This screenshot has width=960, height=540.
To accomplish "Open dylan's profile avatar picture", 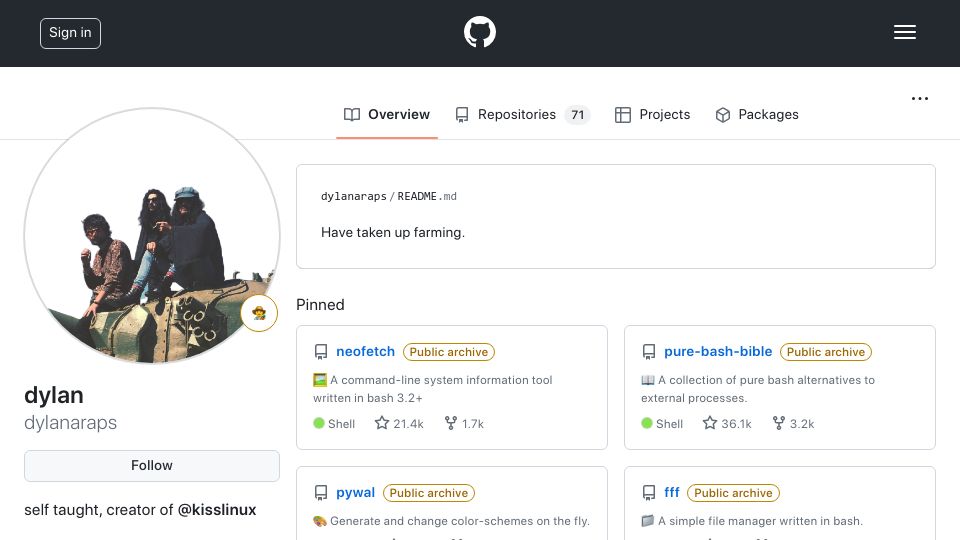I will [x=152, y=236].
